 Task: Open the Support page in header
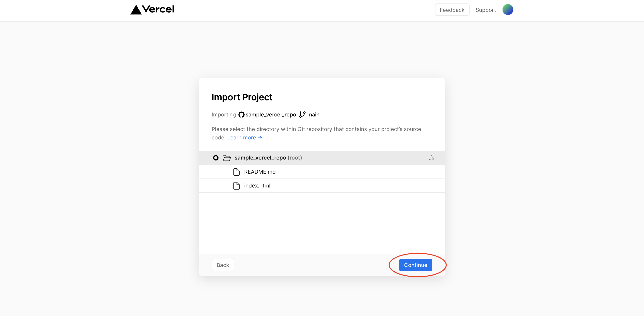485,10
